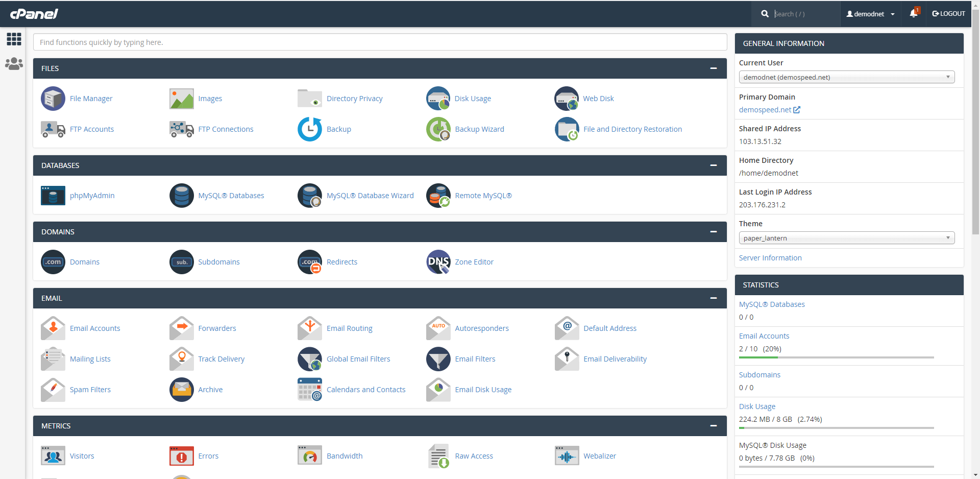Click the Subdomains sub. icon
980x479 pixels.
tap(182, 262)
